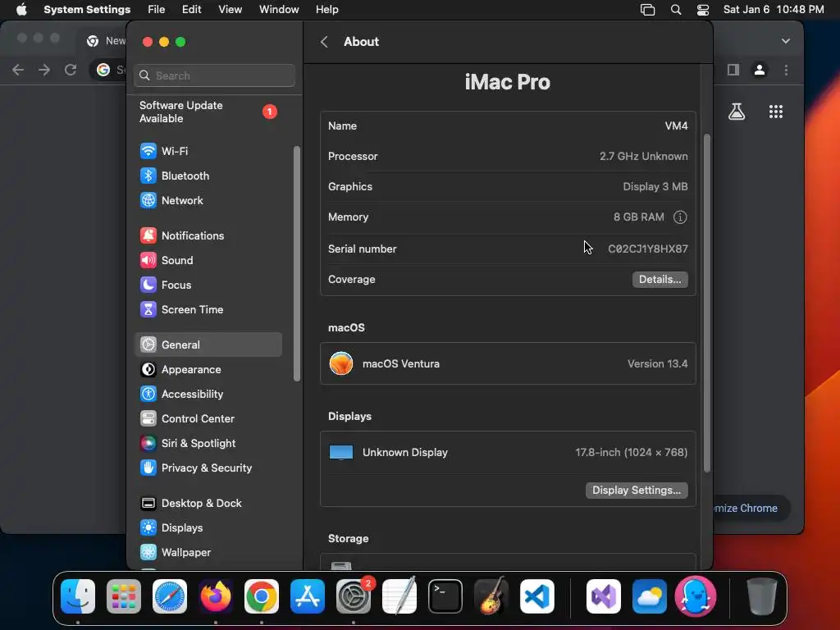Open the View menu
The height and width of the screenshot is (630, 840).
pyautogui.click(x=230, y=10)
